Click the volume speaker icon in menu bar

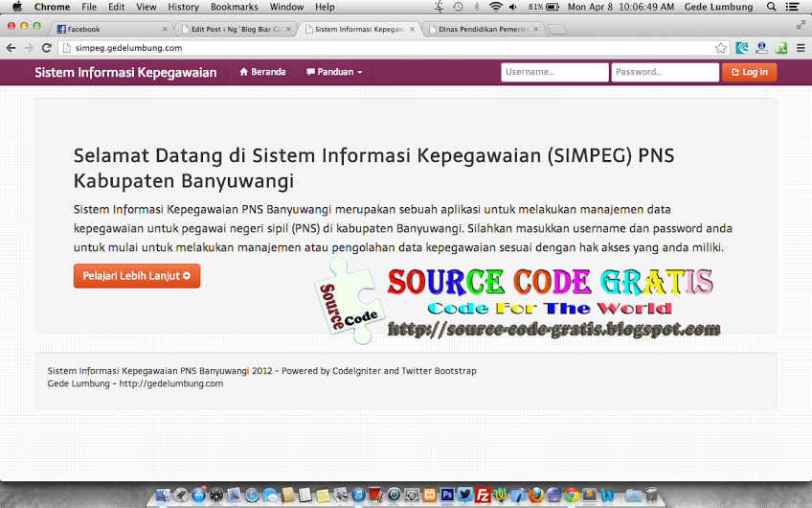(513, 7)
